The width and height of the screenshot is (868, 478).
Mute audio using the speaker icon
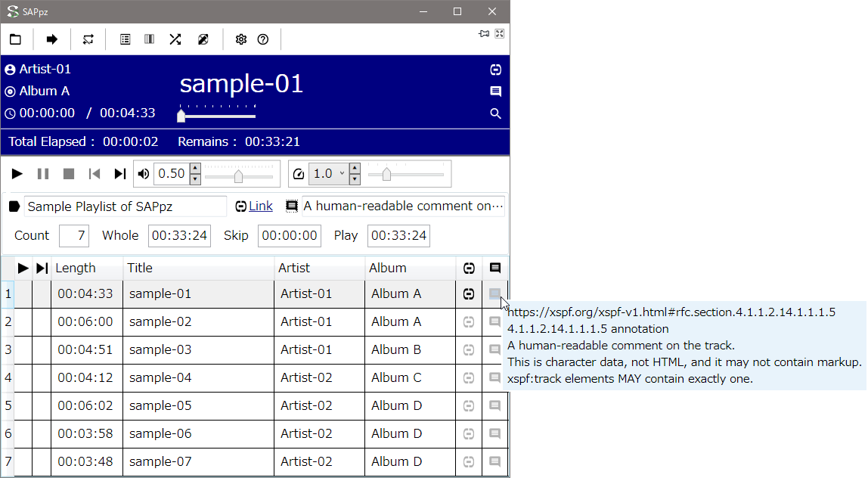pos(144,174)
